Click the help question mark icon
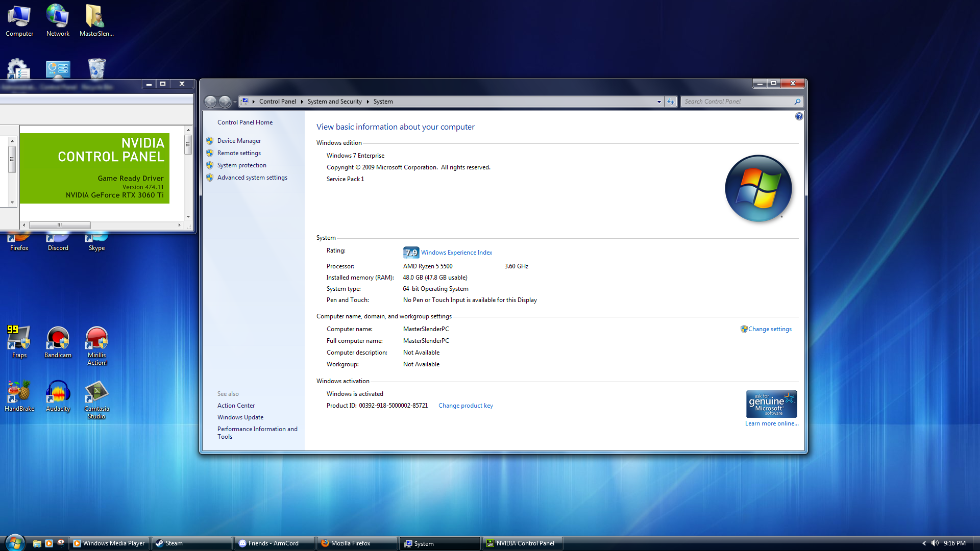This screenshot has width=980, height=551. click(x=799, y=116)
